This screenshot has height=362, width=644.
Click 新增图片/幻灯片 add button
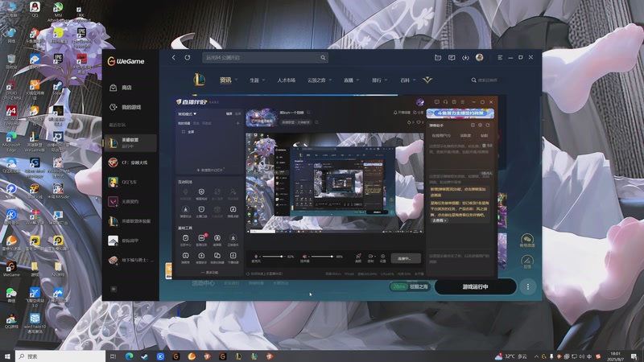click(209, 170)
